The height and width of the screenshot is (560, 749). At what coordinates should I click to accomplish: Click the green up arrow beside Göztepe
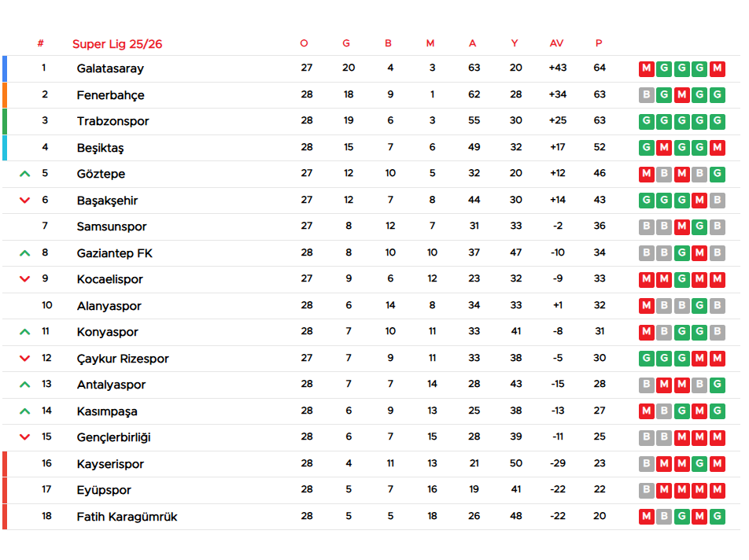24,174
